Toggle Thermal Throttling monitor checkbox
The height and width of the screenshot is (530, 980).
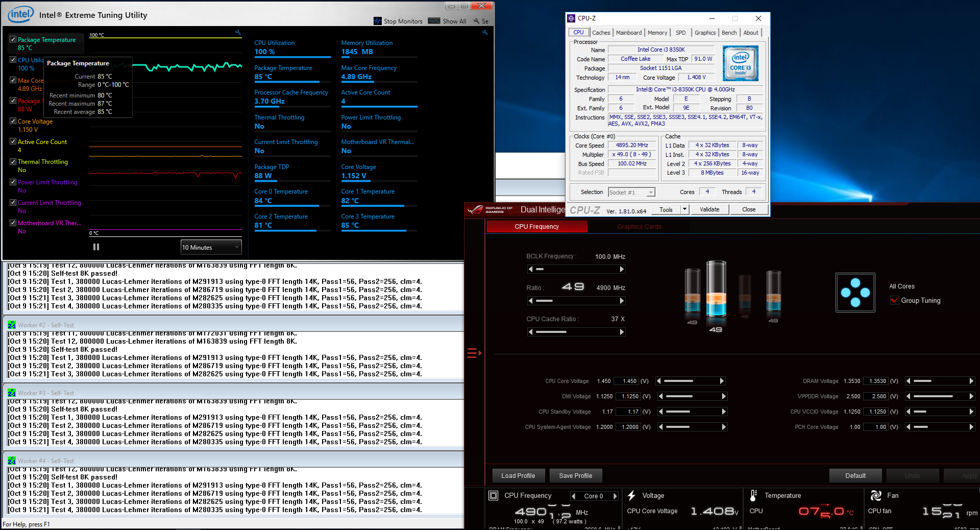(13, 161)
